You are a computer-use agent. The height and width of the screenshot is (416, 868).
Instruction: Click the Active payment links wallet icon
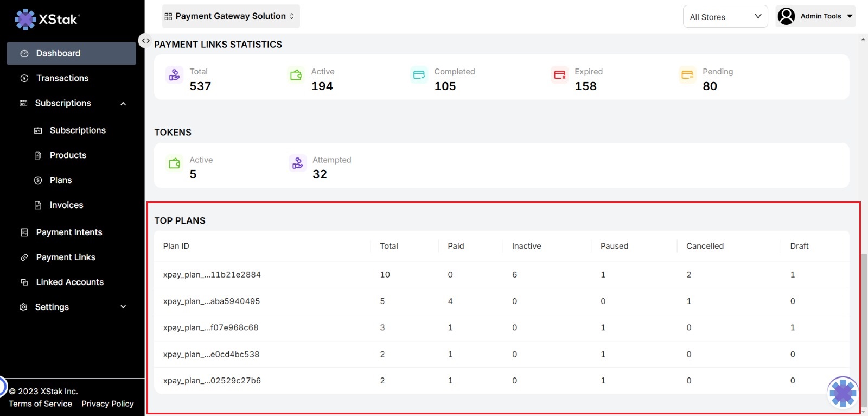pyautogui.click(x=296, y=74)
